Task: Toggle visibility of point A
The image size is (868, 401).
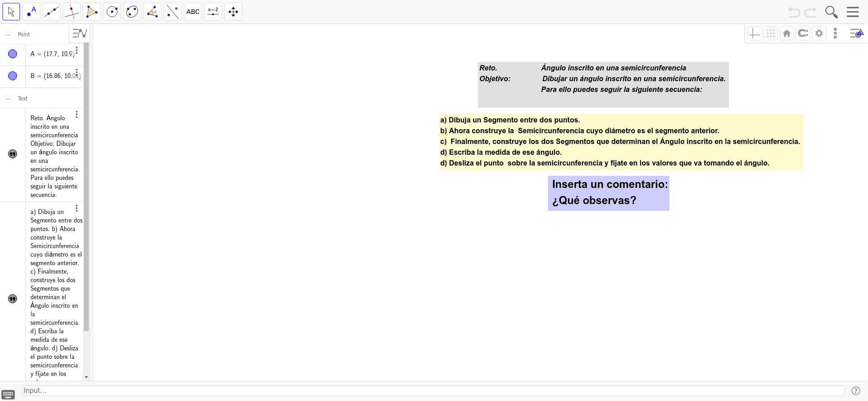Action: pyautogui.click(x=13, y=54)
